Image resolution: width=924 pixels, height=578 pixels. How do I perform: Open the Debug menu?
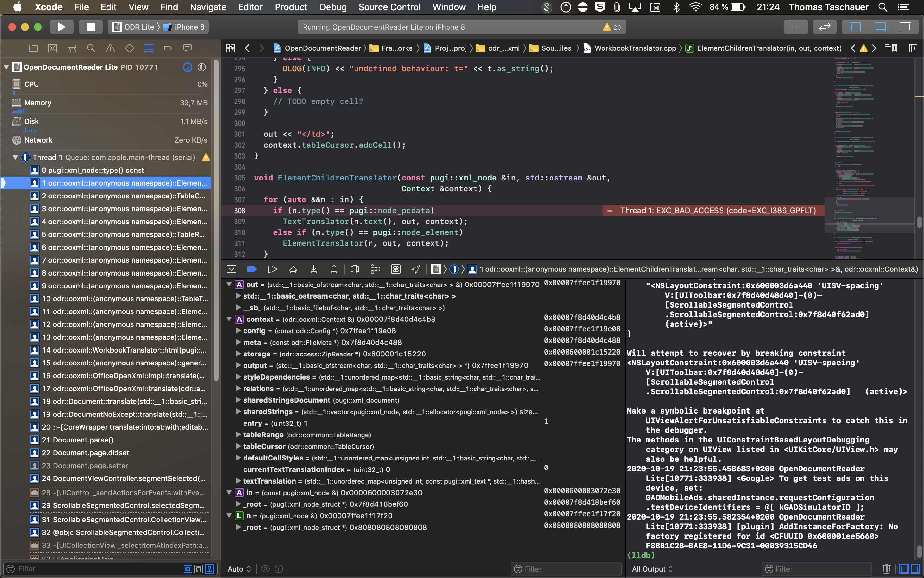click(333, 7)
